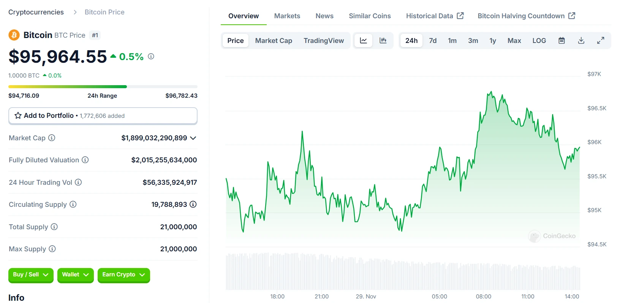Viewport: 644px width, 303px height.
Task: Click the Max Supply info icon
Action: click(52, 249)
